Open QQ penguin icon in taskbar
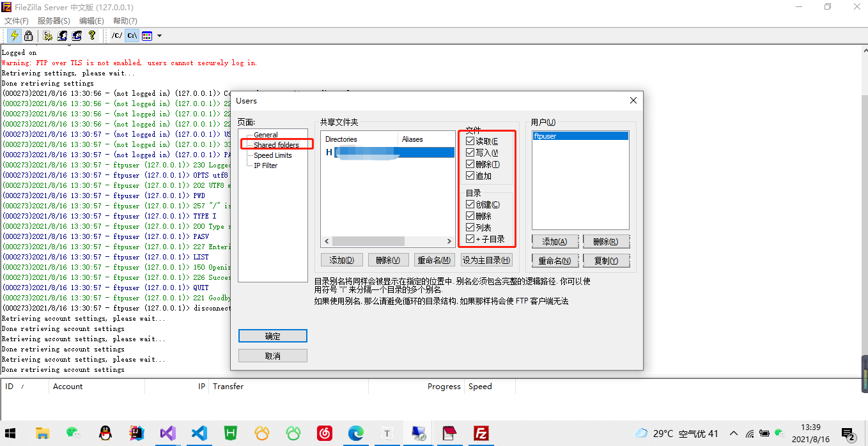Viewport: 868px width, 446px height. [105, 434]
